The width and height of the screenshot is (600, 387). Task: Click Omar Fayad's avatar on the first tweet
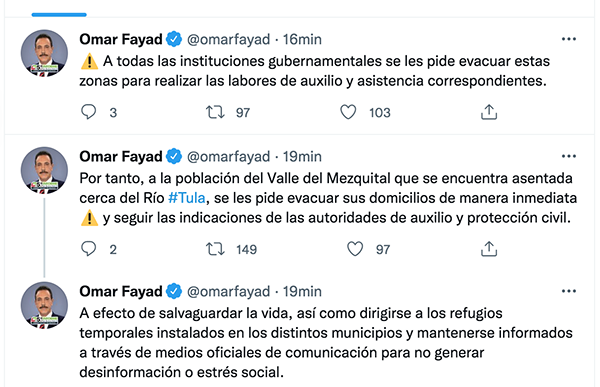[44, 53]
